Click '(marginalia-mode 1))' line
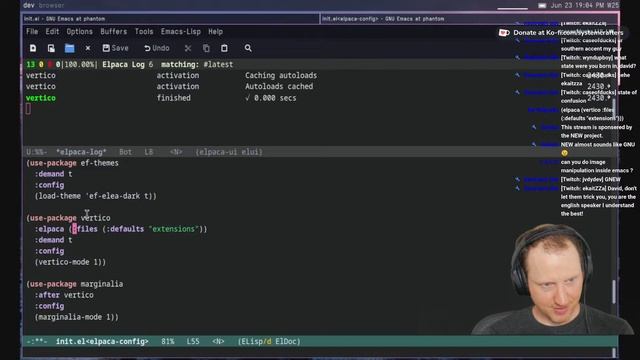 pos(77,317)
